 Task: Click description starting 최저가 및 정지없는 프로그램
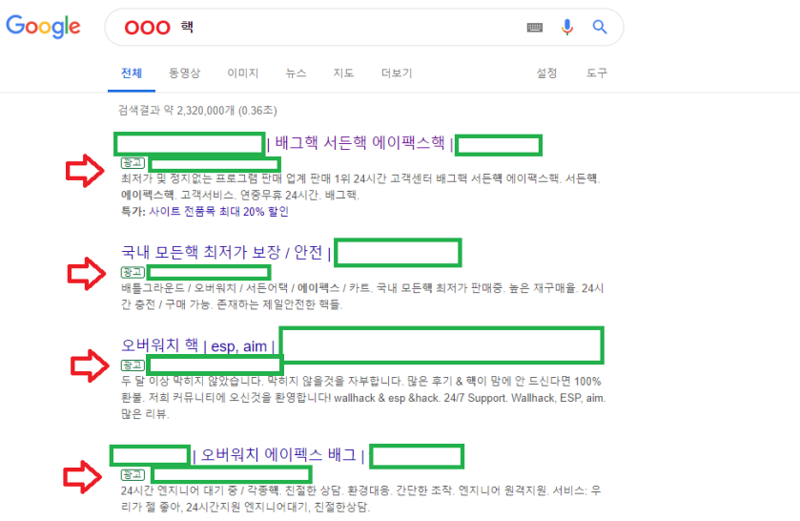361,187
